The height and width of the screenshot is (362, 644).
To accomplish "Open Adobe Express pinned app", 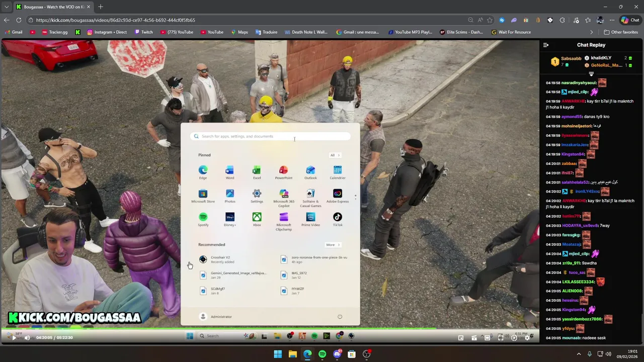I will click(338, 196).
